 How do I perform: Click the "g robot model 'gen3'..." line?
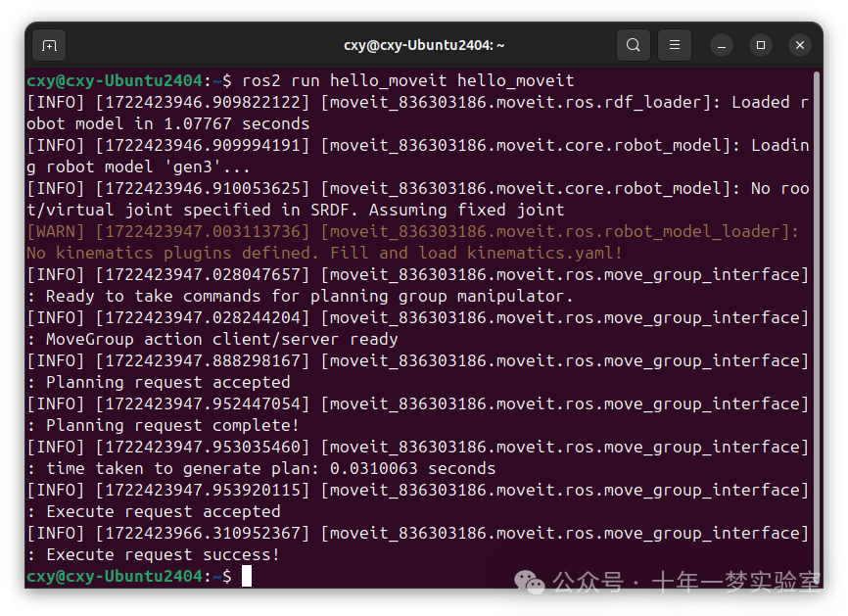(138, 166)
